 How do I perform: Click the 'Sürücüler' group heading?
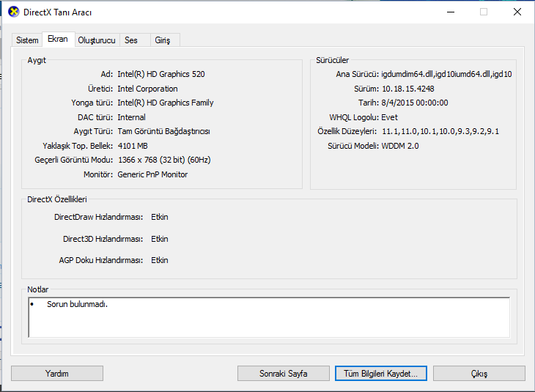click(x=332, y=60)
